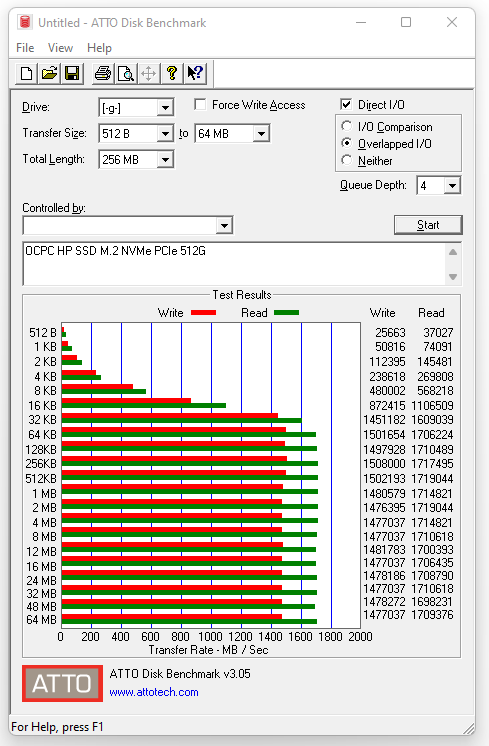The width and height of the screenshot is (489, 746).
Task: Select the Neither radio button
Action: pos(347,160)
